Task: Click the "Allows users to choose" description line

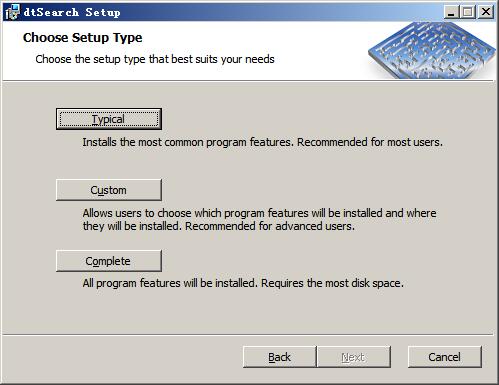Action: pyautogui.click(x=259, y=213)
